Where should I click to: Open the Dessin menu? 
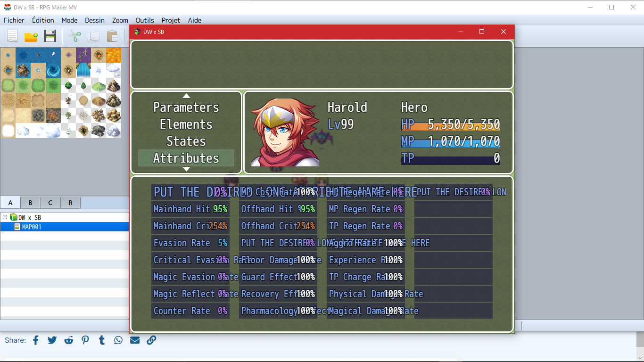(x=95, y=20)
